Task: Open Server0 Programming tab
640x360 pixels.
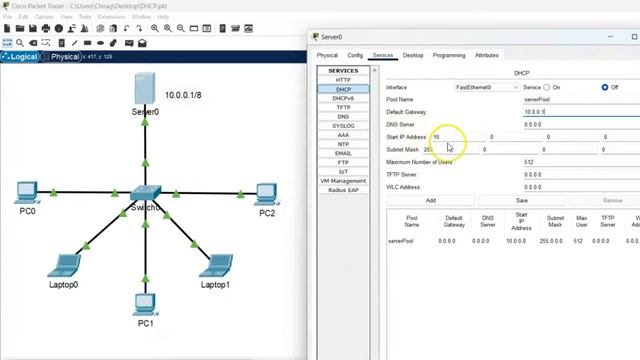Action: point(449,55)
